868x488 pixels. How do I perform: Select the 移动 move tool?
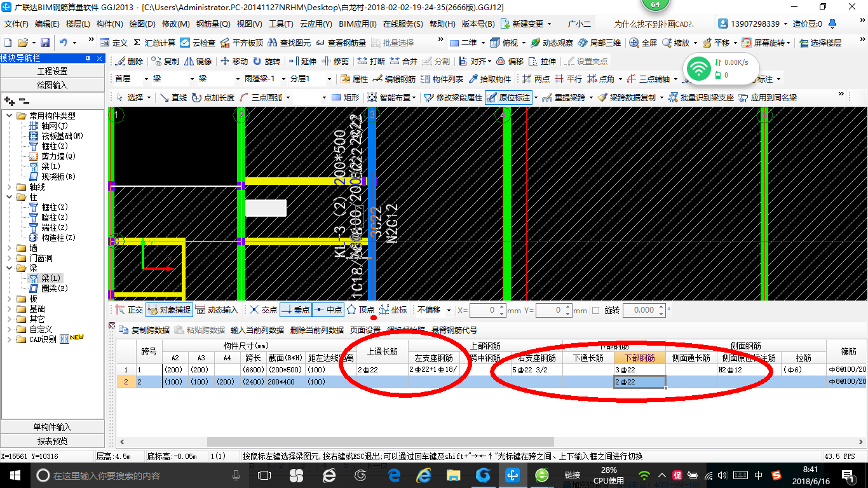coord(234,62)
